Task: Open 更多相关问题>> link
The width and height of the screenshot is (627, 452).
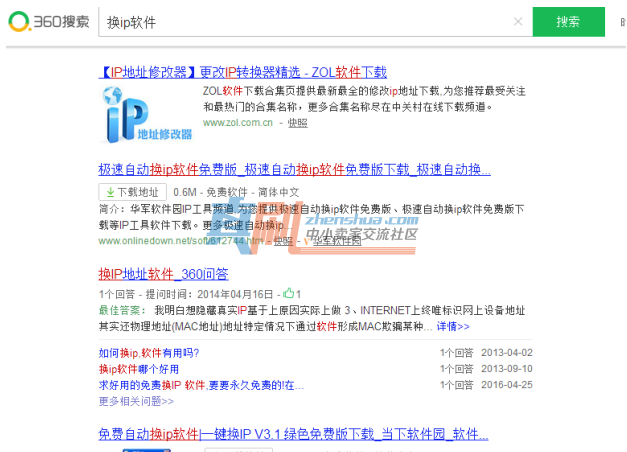Action: 136,401
